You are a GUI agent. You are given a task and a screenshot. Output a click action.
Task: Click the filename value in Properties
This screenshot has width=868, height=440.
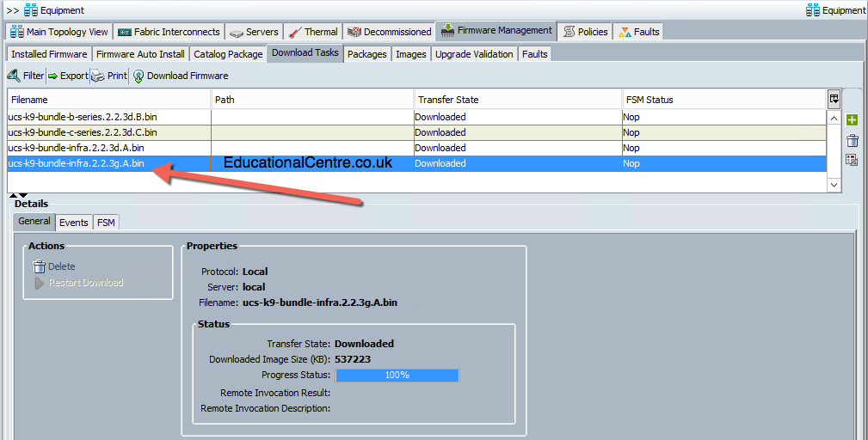pos(320,302)
